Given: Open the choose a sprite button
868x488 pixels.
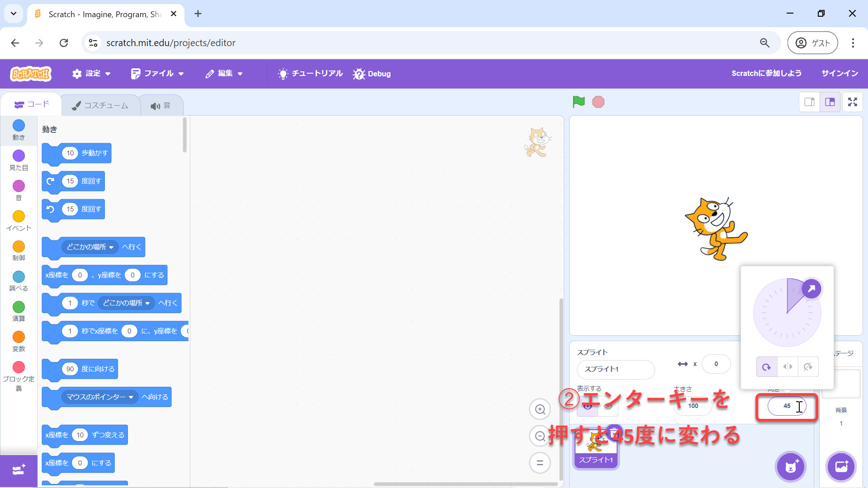Looking at the screenshot, I should (791, 467).
